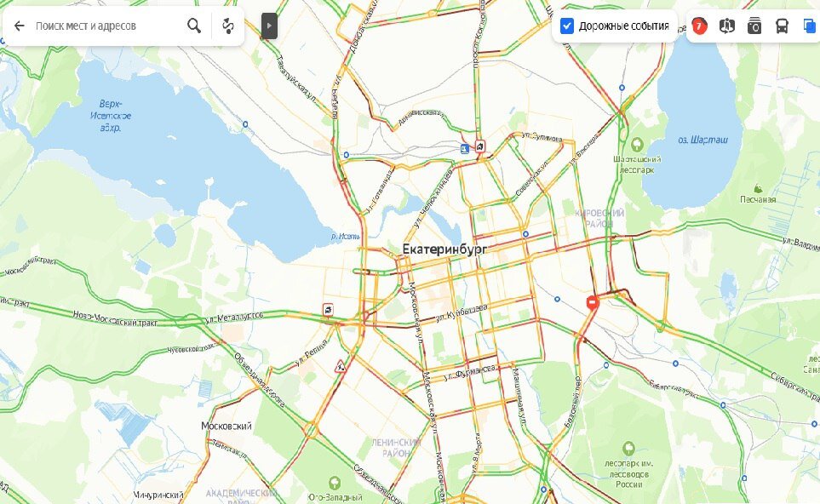Uncheck the Дорожные события checkbox
The image size is (820, 504).
coord(567,26)
